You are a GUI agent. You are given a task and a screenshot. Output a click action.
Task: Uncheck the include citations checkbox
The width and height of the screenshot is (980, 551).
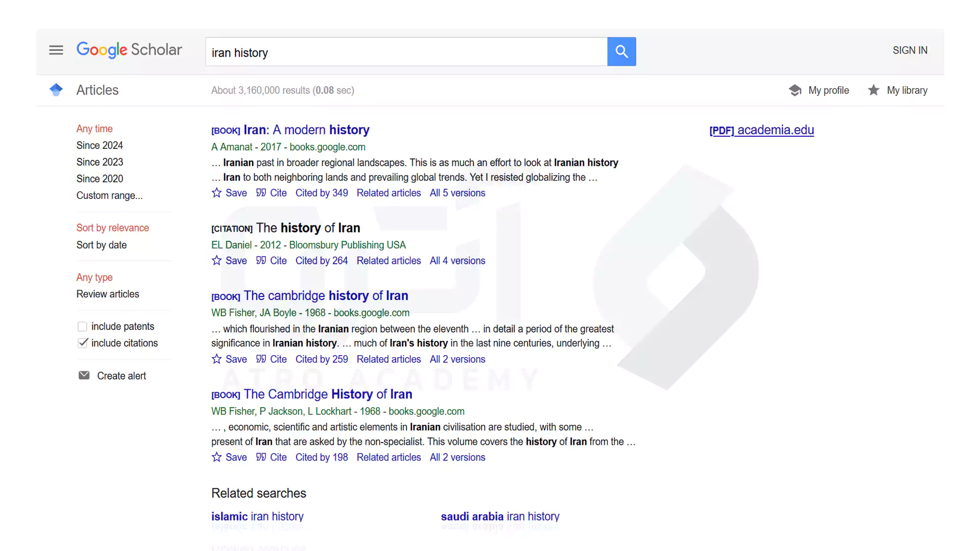(x=82, y=343)
